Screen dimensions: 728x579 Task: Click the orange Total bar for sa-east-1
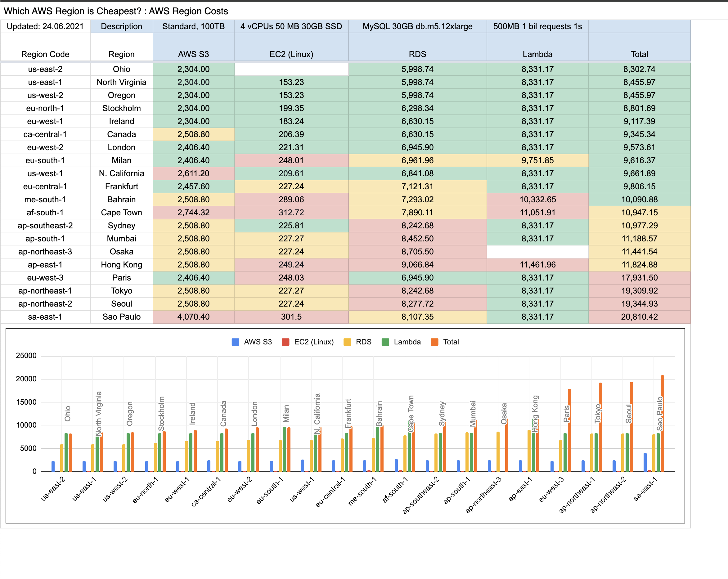point(663,423)
